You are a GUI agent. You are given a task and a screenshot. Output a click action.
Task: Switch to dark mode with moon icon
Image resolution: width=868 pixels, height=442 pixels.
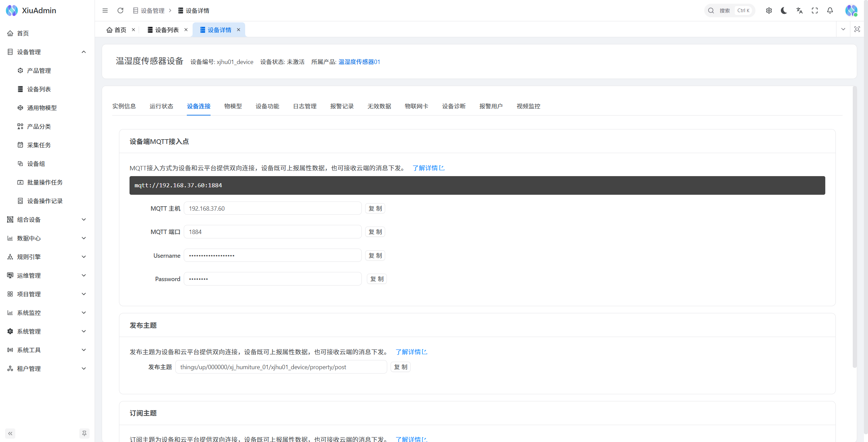click(784, 10)
